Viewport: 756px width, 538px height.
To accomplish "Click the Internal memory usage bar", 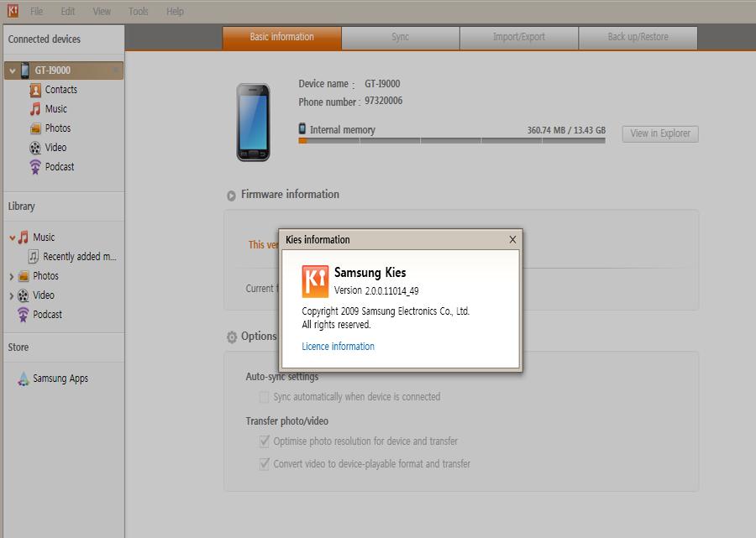I will (452, 141).
